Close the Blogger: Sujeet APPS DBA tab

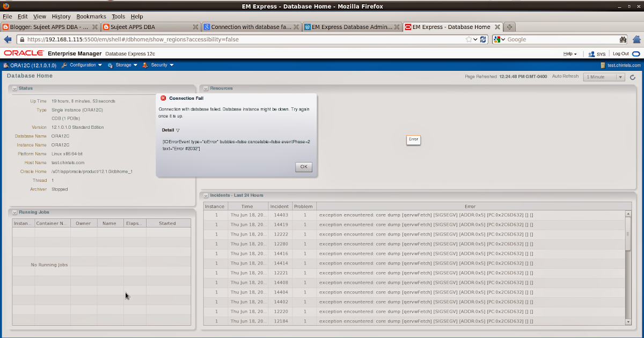(95, 26)
